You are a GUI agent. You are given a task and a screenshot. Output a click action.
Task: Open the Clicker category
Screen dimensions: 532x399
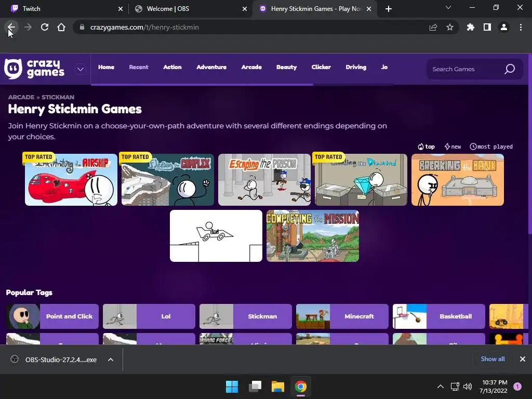(x=321, y=67)
